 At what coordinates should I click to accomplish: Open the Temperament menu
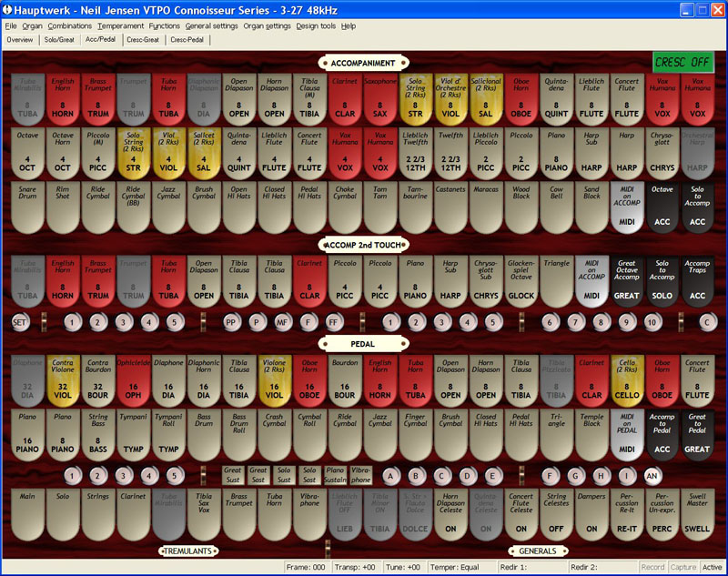click(120, 26)
